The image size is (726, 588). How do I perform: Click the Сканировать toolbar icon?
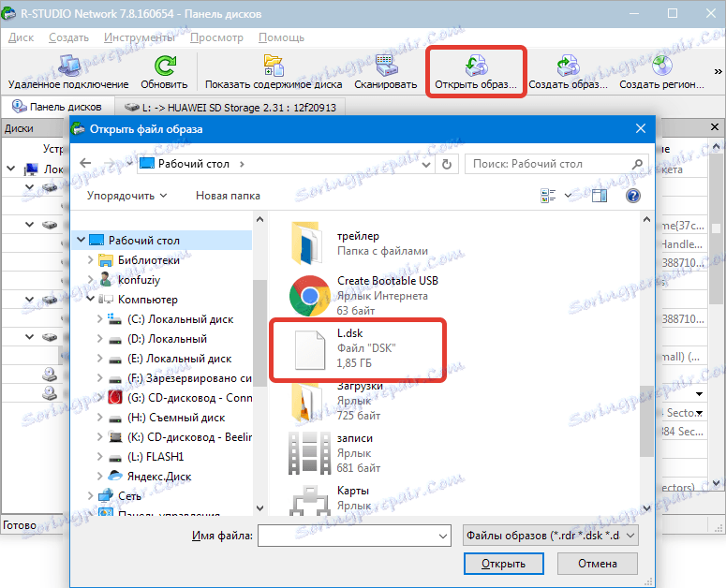coord(386,66)
